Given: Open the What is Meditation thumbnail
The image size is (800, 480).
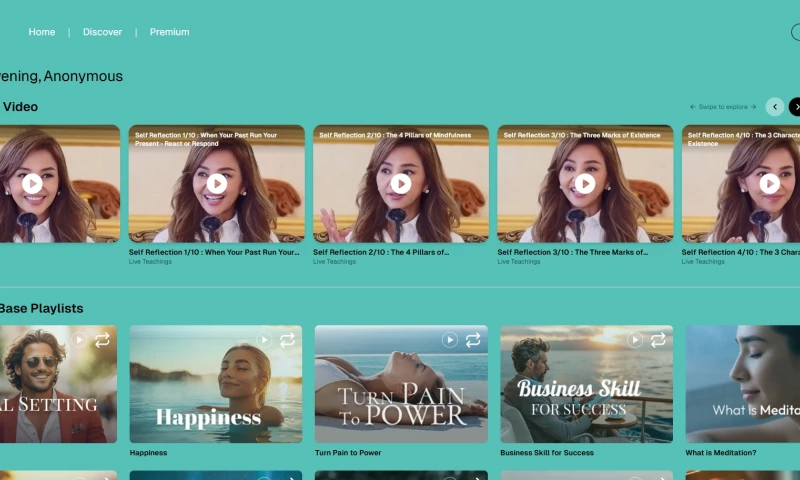Looking at the screenshot, I should tap(743, 384).
